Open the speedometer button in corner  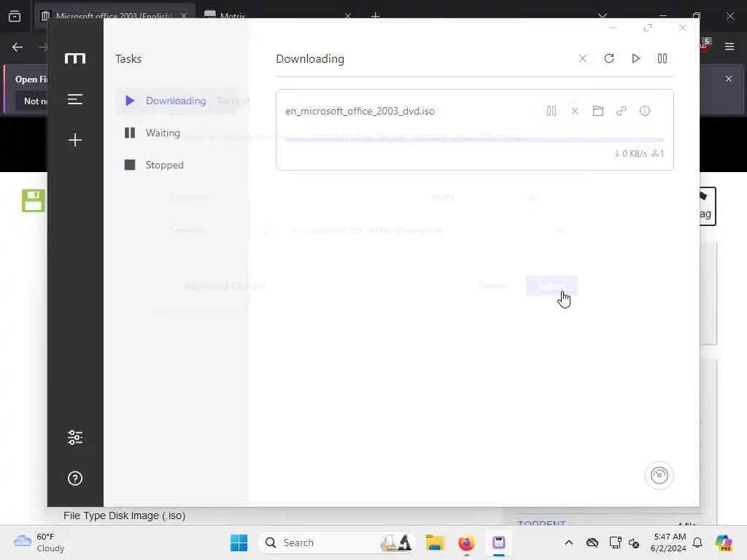[x=659, y=475]
